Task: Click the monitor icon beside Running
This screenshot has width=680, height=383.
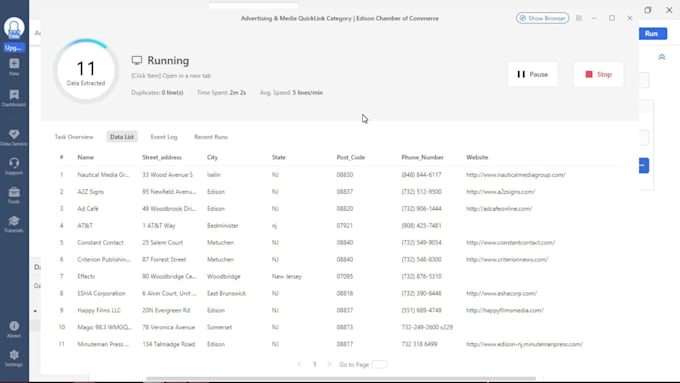Action: click(x=137, y=60)
